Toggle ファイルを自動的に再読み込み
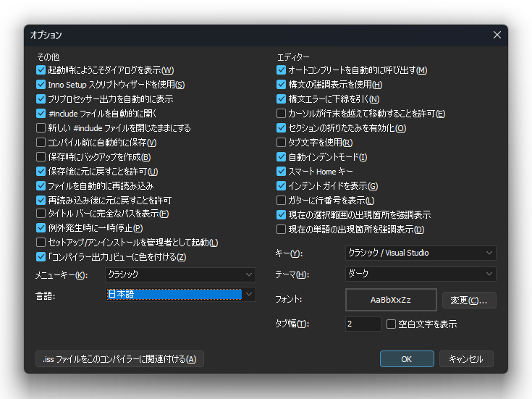 41,186
